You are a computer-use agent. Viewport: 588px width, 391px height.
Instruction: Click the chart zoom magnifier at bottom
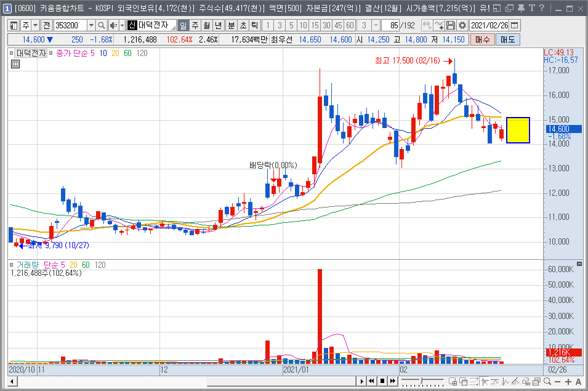point(547,382)
